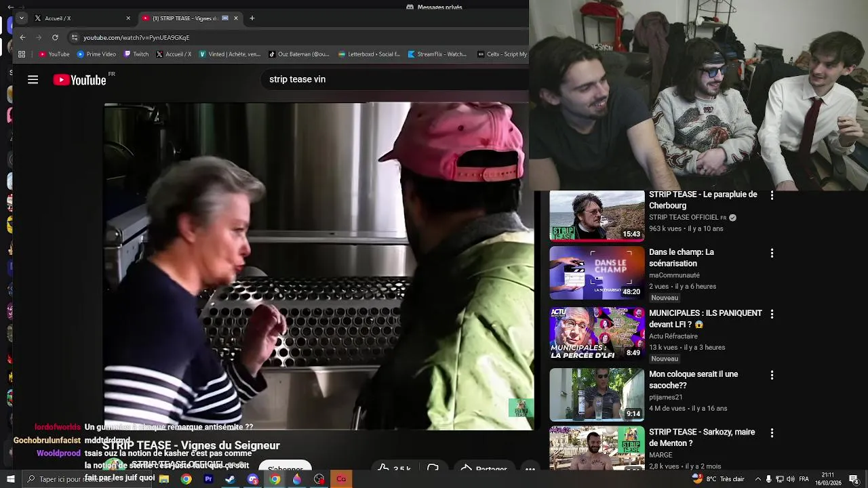Open Discord from the taskbar
This screenshot has height=488, width=868.
[x=253, y=479]
